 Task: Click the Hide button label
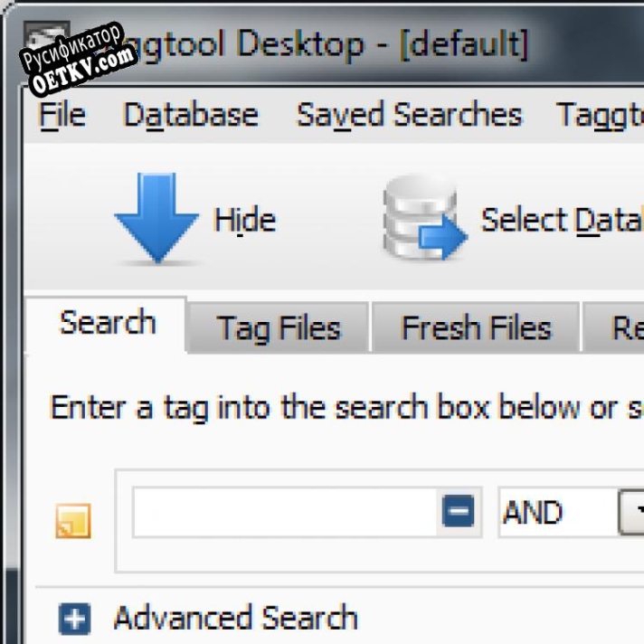tap(245, 221)
